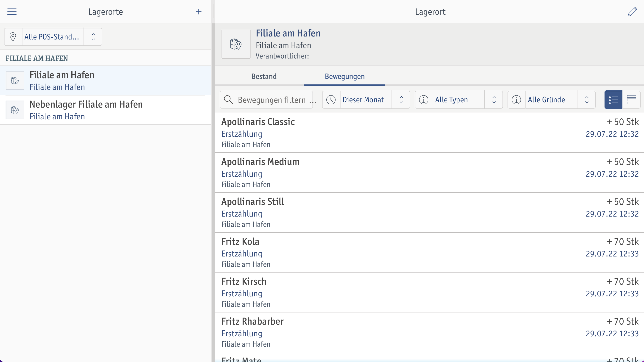
Task: Click the info icon beside Alle Typen
Action: pyautogui.click(x=423, y=100)
